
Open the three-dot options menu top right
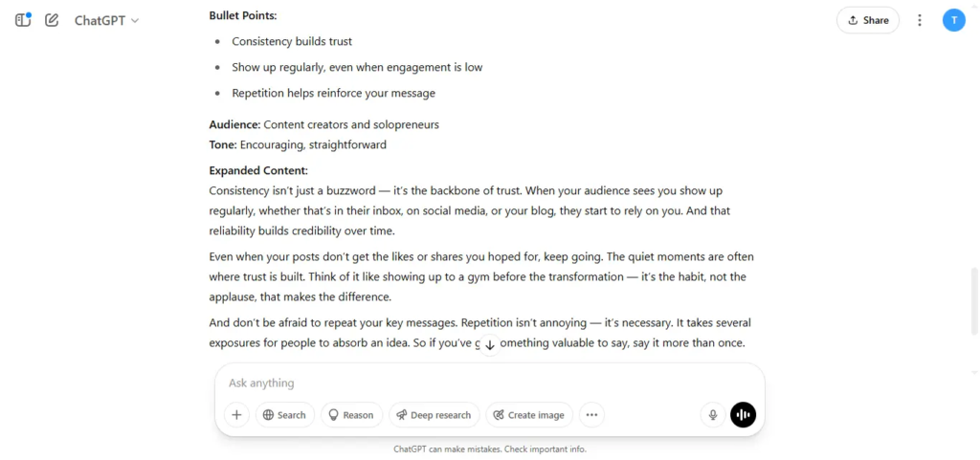click(x=920, y=20)
